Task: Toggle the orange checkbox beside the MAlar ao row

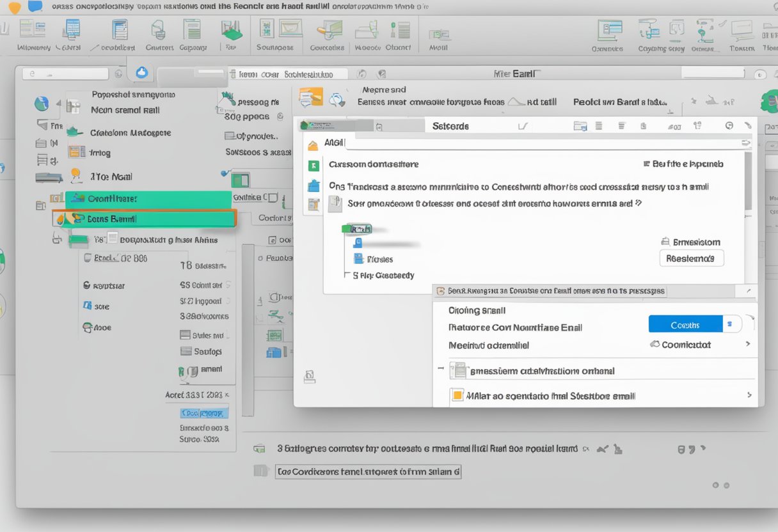Action: (x=456, y=396)
